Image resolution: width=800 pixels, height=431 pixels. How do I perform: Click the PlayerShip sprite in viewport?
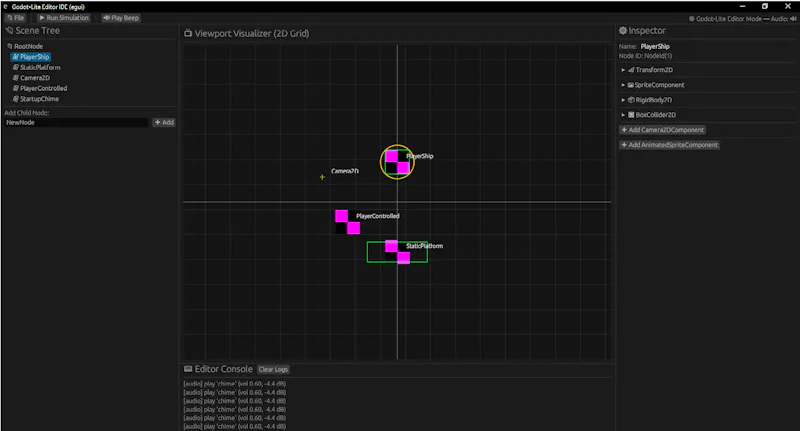[397, 162]
